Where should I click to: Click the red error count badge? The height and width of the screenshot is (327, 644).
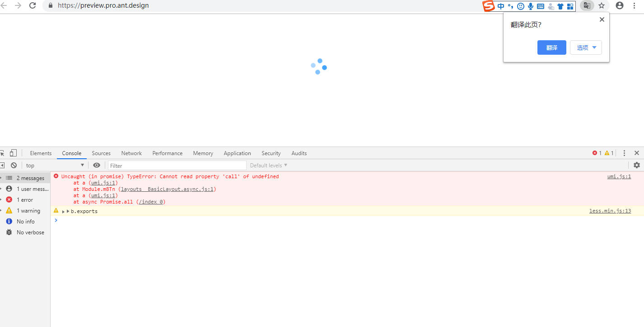(x=597, y=153)
